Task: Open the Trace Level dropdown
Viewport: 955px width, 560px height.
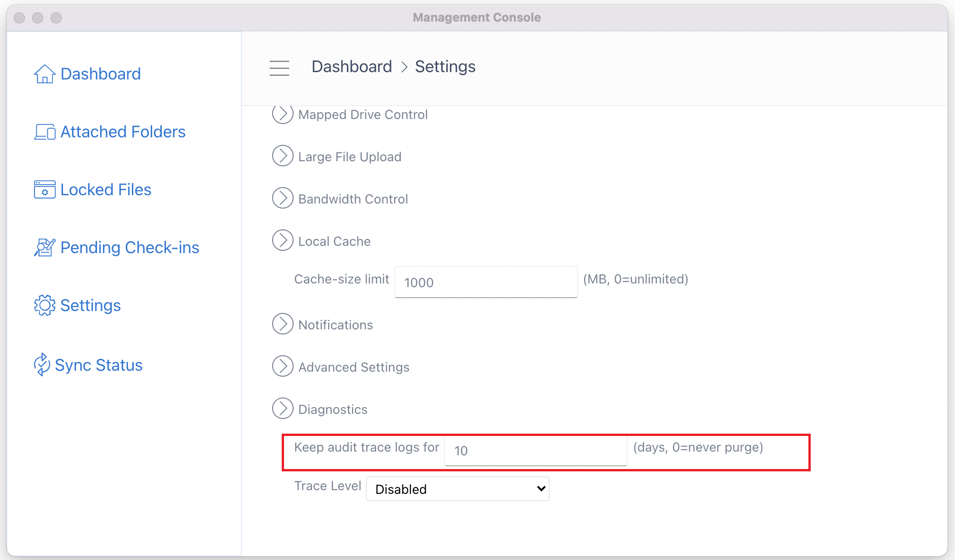Action: click(458, 489)
